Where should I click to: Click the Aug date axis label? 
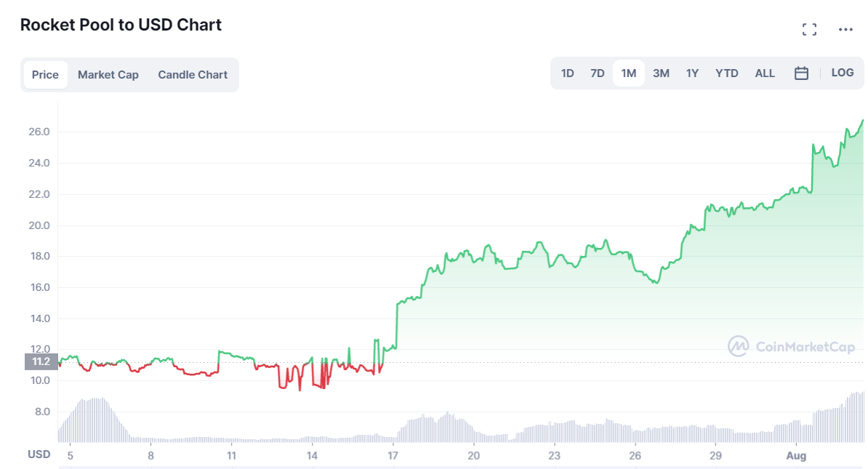pos(797,456)
